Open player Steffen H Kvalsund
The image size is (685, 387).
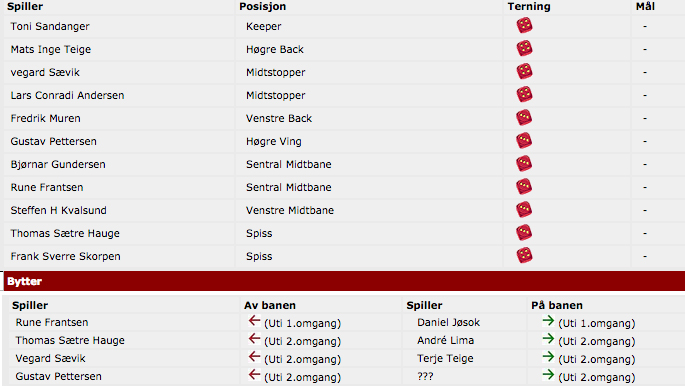point(59,210)
